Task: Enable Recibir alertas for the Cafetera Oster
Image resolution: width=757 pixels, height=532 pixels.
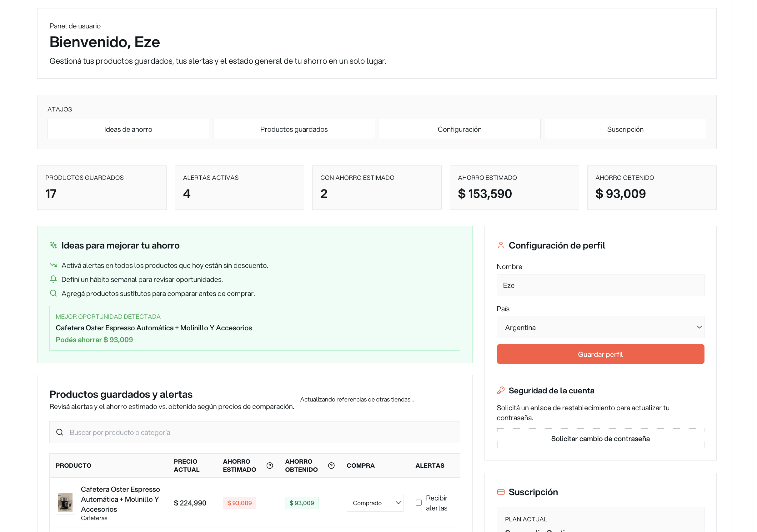Action: pyautogui.click(x=419, y=503)
